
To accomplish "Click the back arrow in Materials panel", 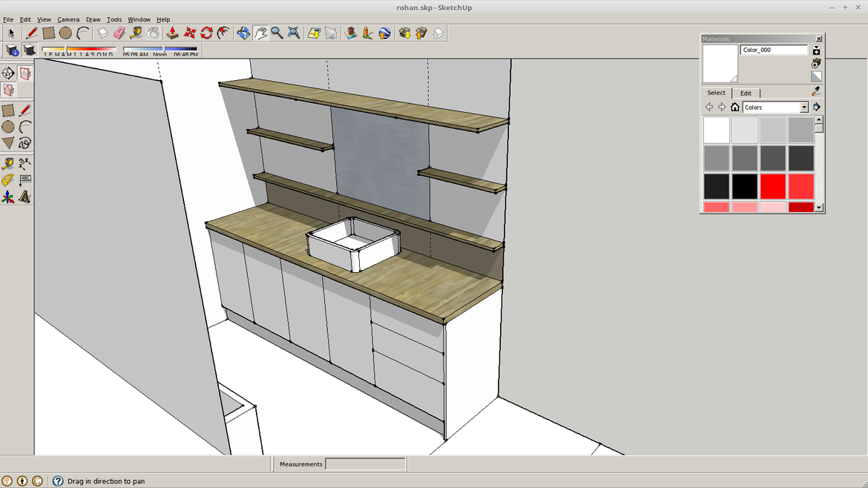I will point(709,108).
